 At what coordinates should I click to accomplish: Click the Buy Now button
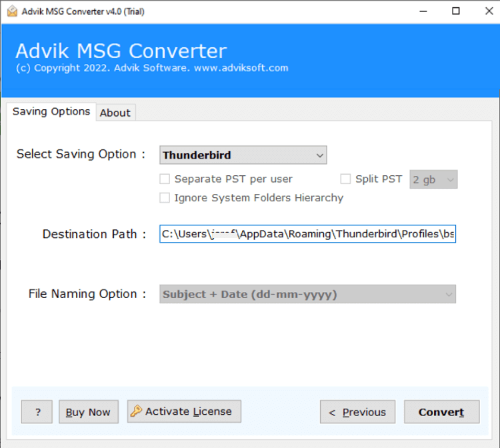(x=88, y=412)
